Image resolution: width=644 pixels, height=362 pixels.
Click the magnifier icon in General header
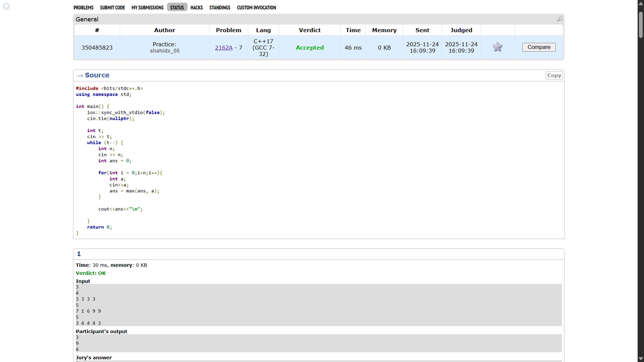click(560, 19)
